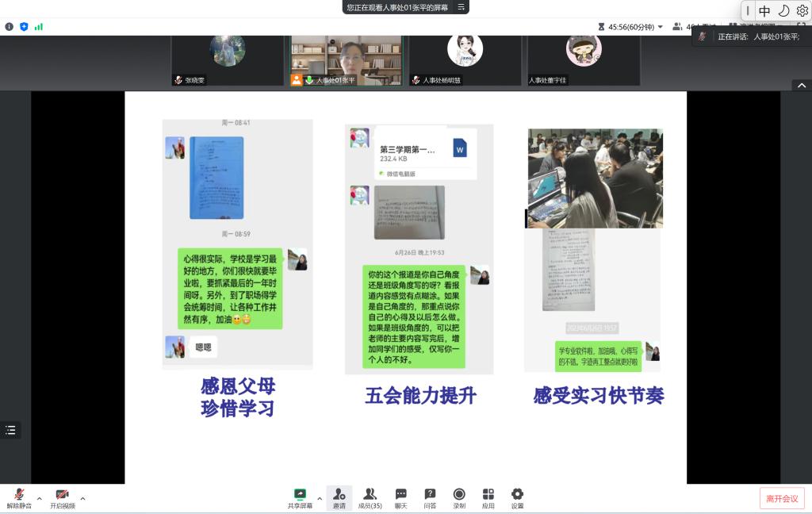Screen dimensions: 812x514
Task: Select the 人事处01张平 video thumbnail
Action: 346,59
